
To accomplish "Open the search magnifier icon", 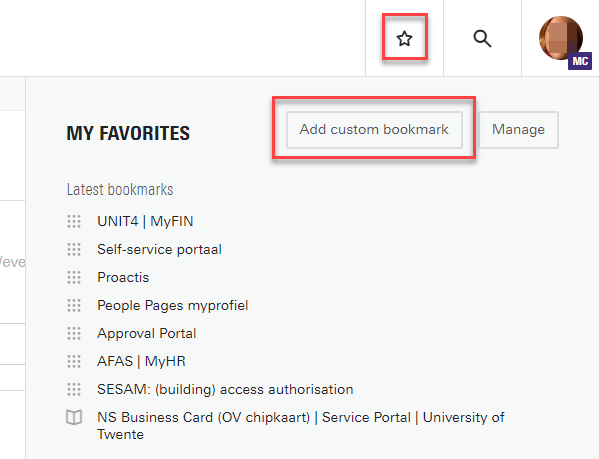I will [x=482, y=39].
